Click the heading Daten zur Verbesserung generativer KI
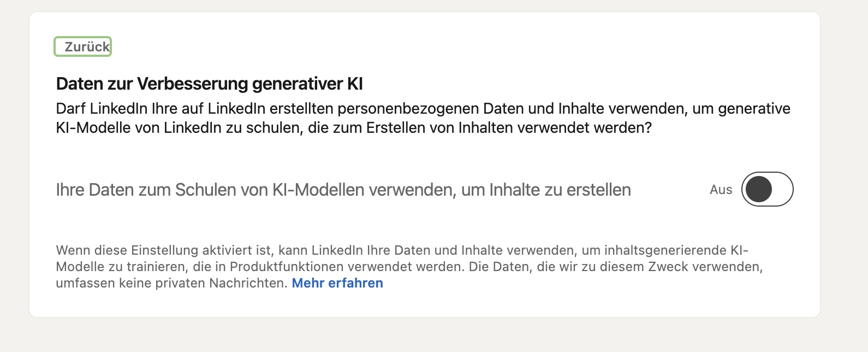The width and height of the screenshot is (868, 352). (x=209, y=84)
